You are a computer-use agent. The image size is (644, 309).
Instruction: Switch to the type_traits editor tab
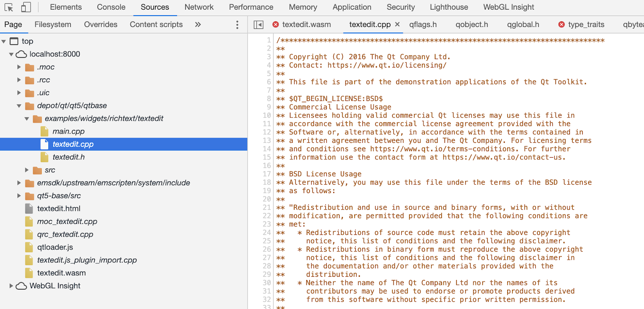(586, 25)
